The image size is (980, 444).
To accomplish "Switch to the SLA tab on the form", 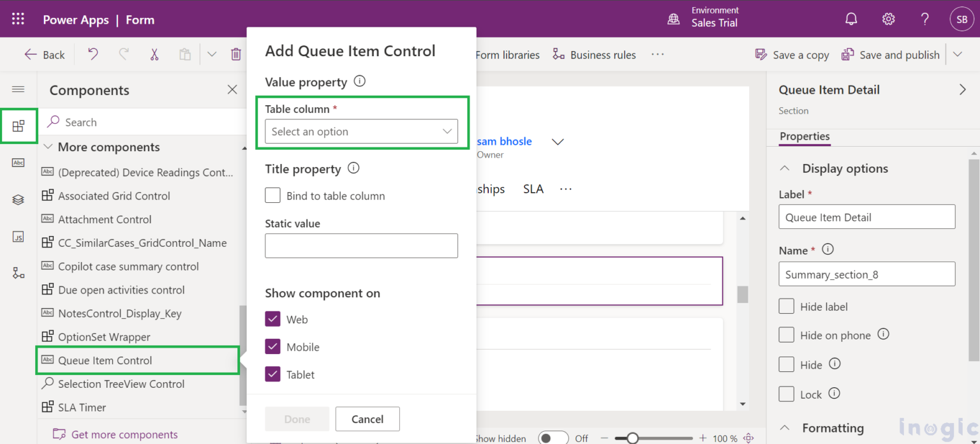I will (x=533, y=189).
